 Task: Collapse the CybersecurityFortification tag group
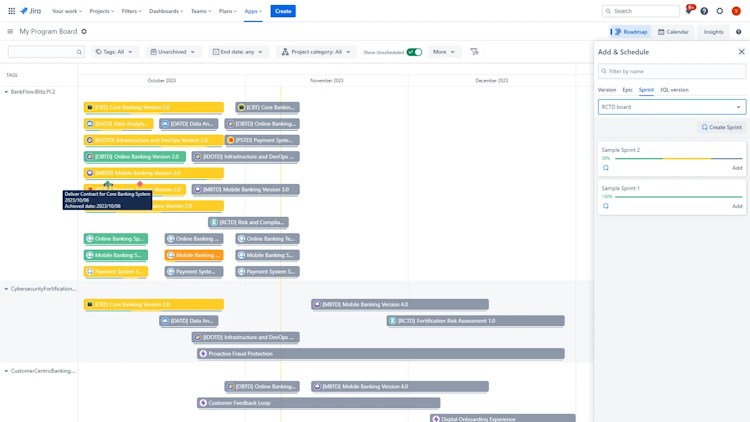tap(6, 289)
